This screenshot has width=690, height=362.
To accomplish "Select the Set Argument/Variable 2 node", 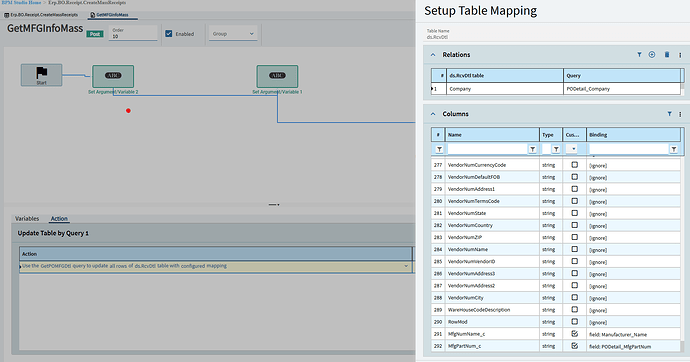I will pos(113,77).
